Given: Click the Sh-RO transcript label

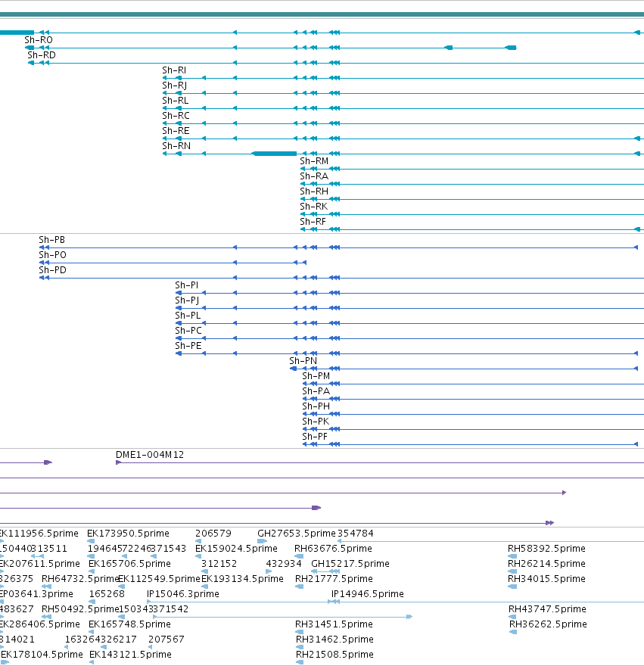Looking at the screenshot, I should 39,40.
